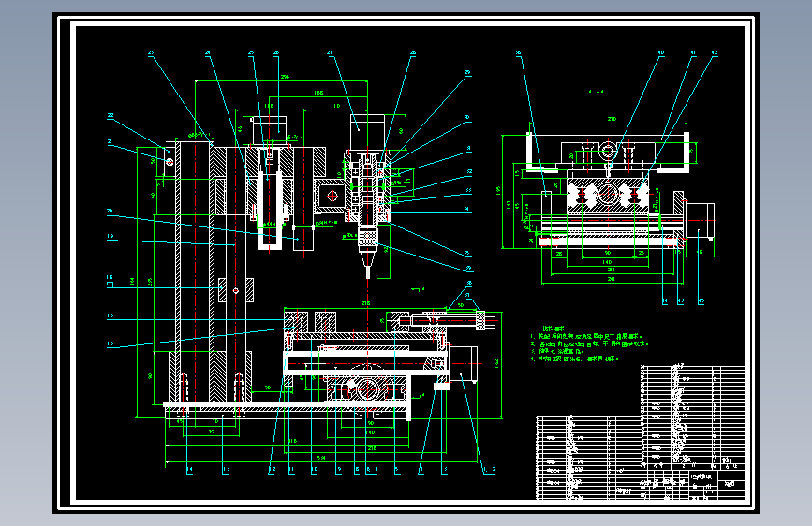Click the 140 dimension below section view
Screen dimensions: 812x526
coord(607,262)
